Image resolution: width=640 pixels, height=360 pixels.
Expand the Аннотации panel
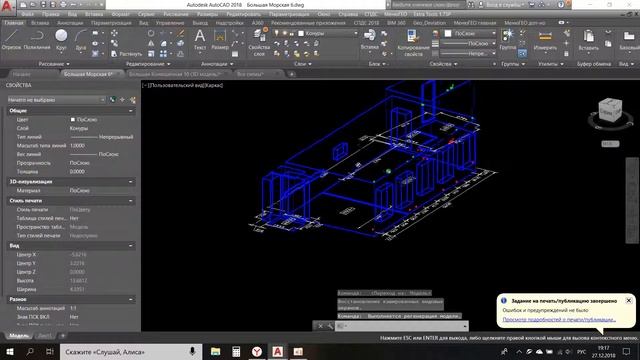[x=217, y=64]
